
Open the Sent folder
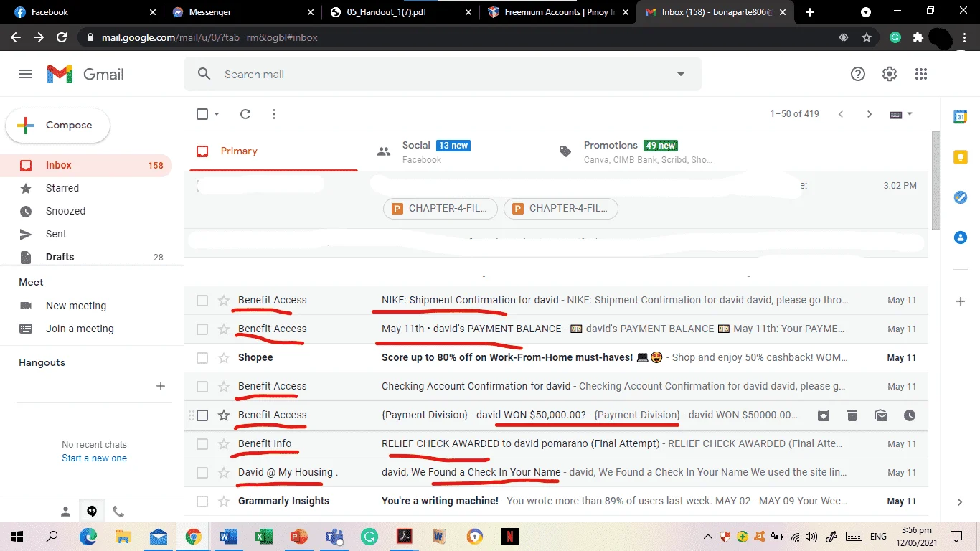click(86, 234)
